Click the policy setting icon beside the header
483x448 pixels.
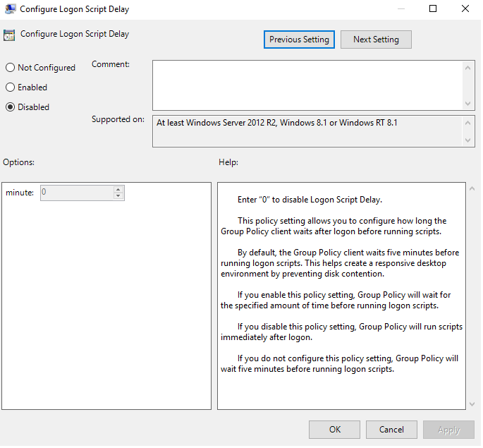(9, 35)
